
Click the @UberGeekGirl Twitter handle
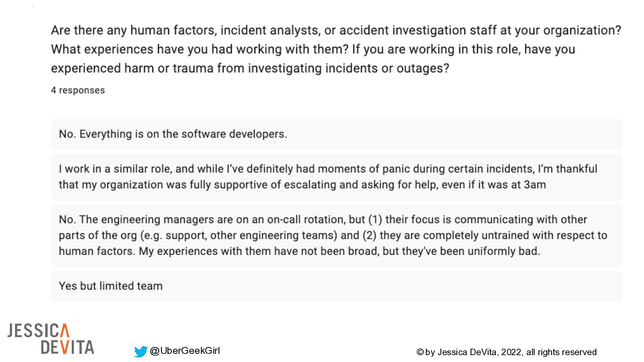point(185,351)
